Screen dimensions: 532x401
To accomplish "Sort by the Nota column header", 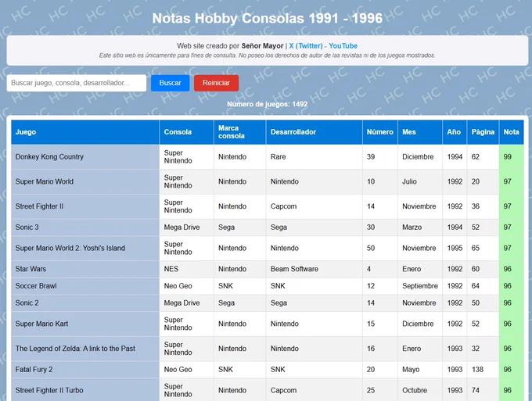I will [512, 132].
